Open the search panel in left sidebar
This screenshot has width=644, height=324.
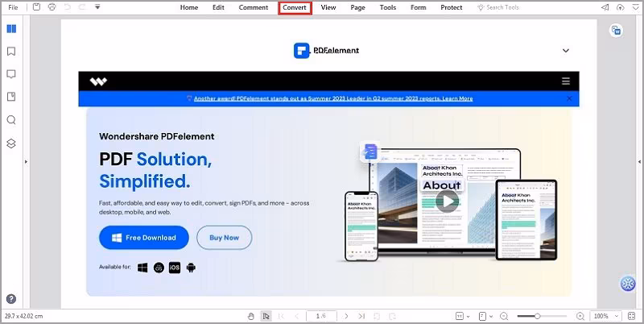pyautogui.click(x=11, y=120)
